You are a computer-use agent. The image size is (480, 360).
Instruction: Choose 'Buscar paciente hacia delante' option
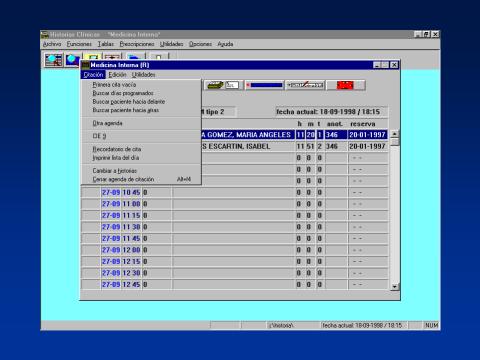pyautogui.click(x=129, y=102)
